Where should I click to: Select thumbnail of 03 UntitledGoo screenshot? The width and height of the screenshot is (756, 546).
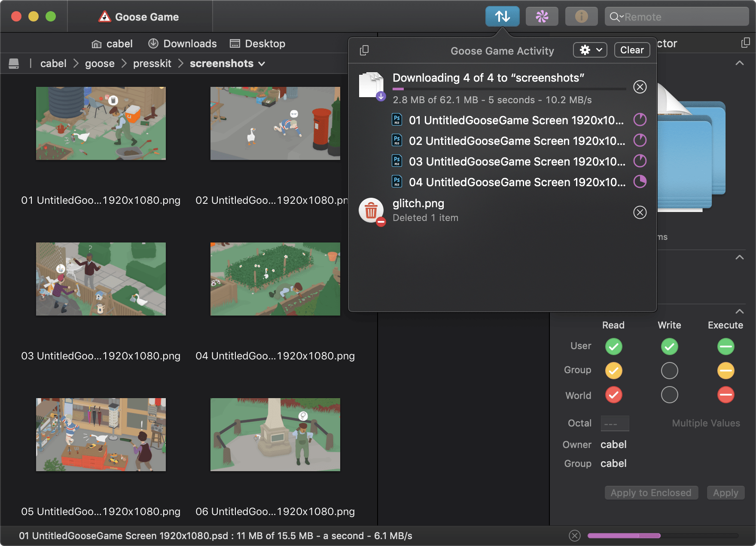coord(101,279)
